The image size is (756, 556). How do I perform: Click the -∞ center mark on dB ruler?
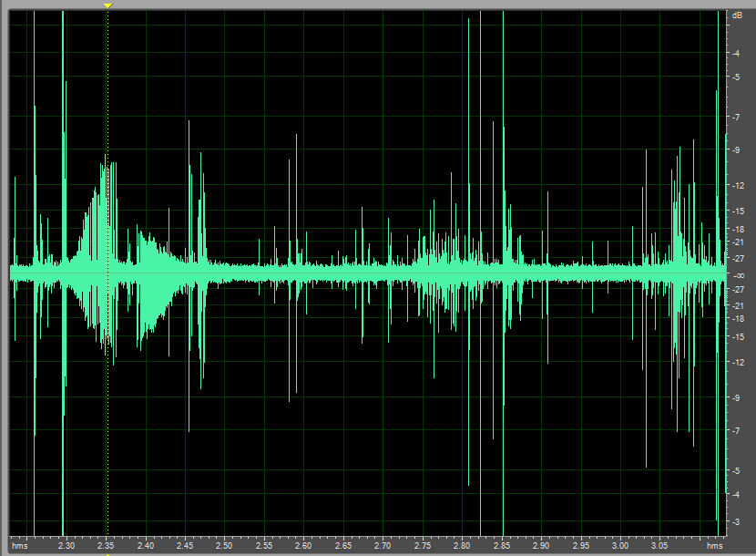(737, 274)
